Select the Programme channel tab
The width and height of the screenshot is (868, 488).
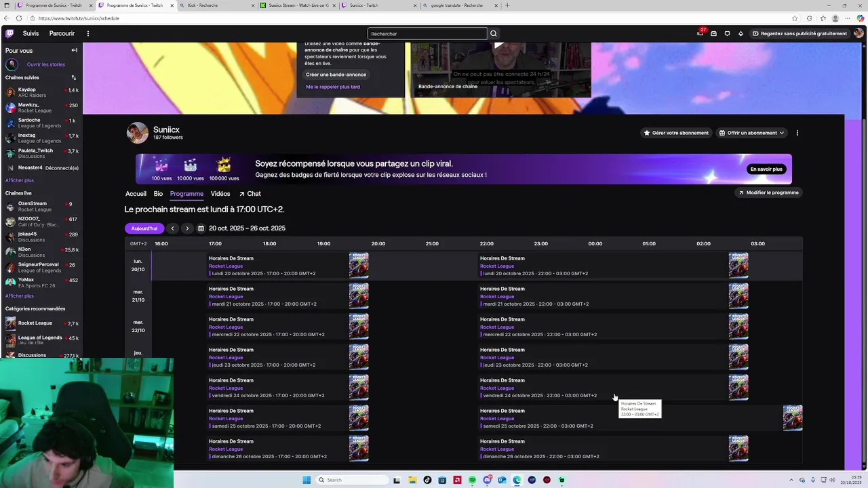[186, 194]
